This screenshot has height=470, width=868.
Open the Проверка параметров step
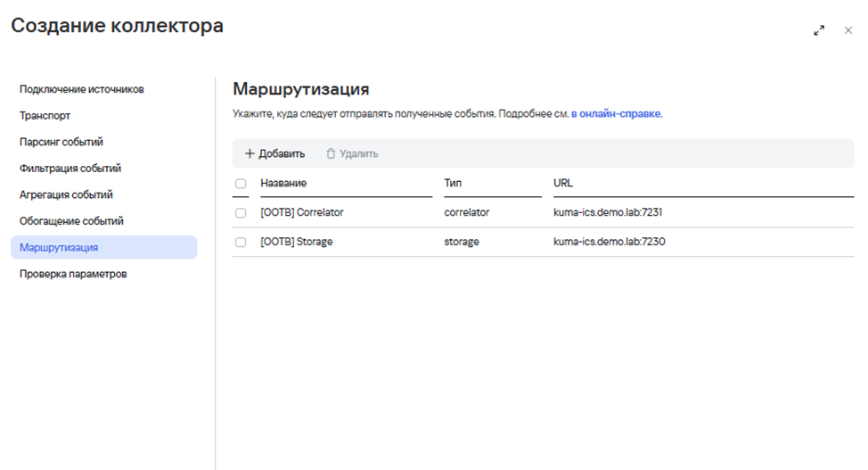73,274
